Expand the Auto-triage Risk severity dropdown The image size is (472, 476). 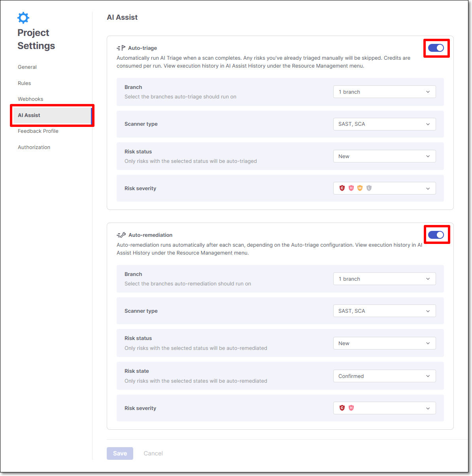pos(385,188)
